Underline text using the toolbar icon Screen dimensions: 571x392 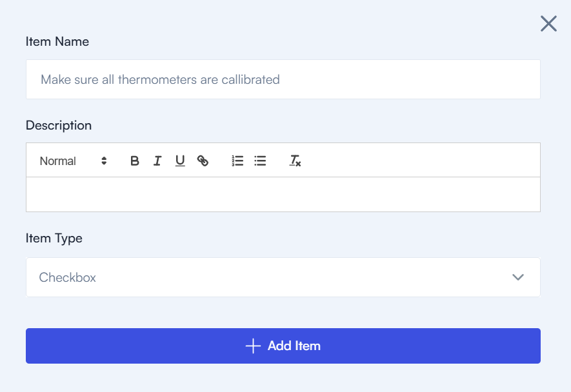point(180,161)
